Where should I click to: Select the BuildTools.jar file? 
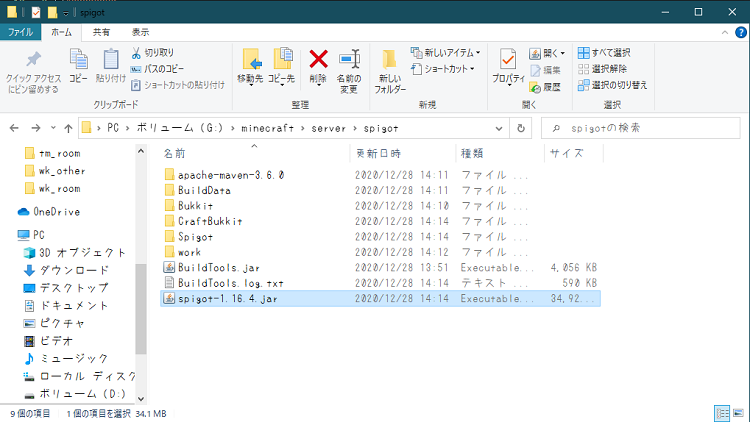coord(219,268)
